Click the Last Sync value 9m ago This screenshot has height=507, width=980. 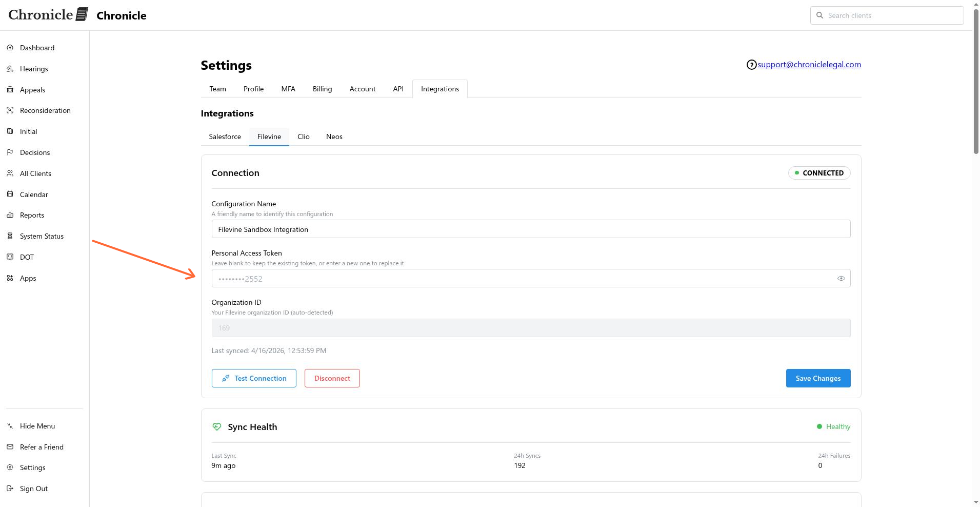coord(224,465)
